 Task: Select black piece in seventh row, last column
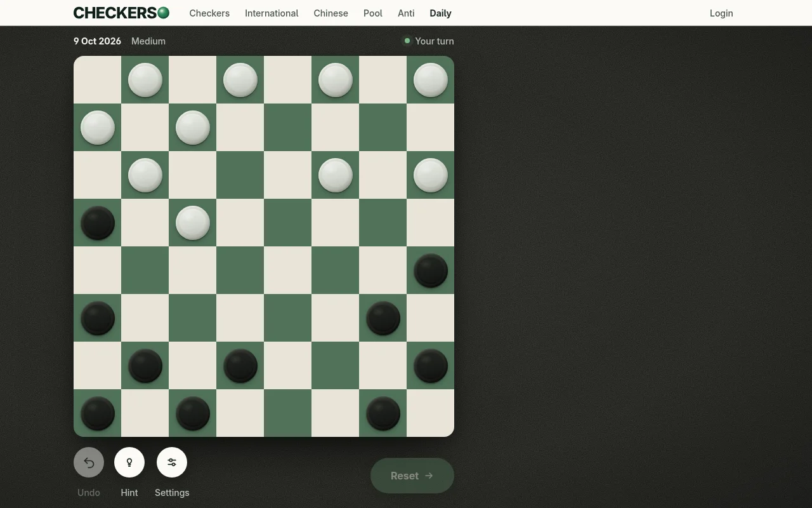click(x=431, y=366)
